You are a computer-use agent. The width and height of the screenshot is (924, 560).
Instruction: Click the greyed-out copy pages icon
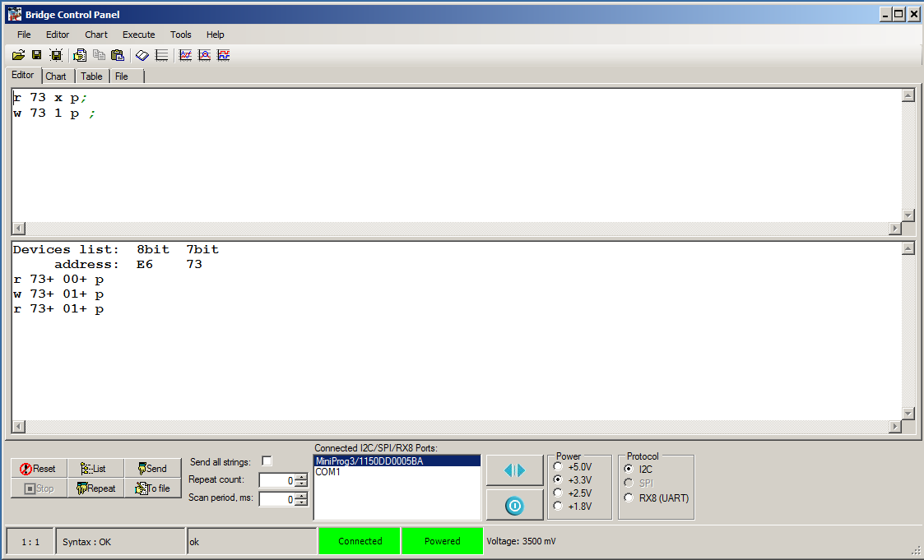pos(99,55)
